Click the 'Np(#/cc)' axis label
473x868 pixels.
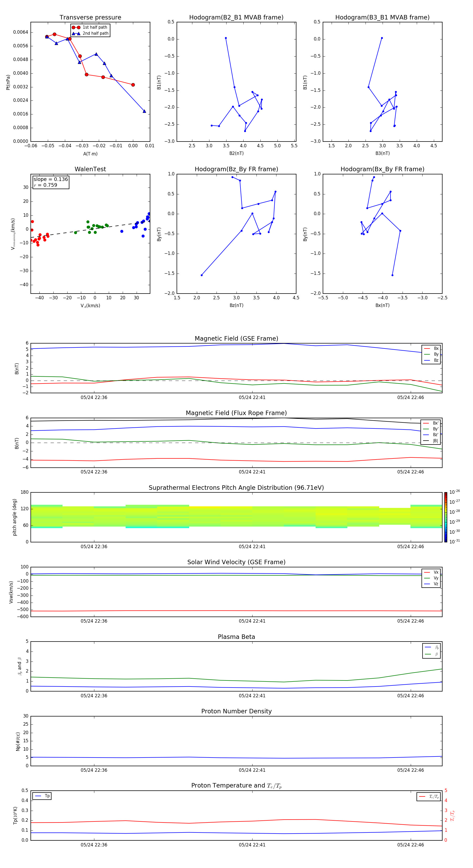tap(18, 741)
